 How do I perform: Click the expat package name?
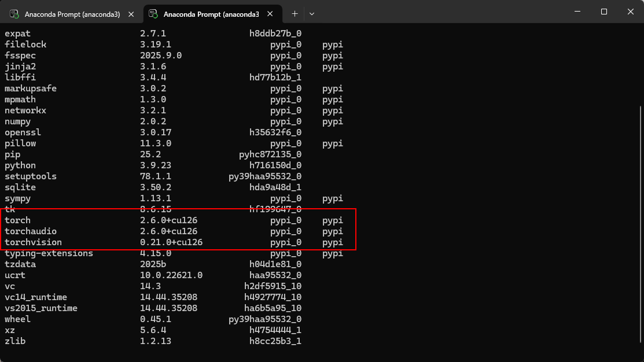18,34
